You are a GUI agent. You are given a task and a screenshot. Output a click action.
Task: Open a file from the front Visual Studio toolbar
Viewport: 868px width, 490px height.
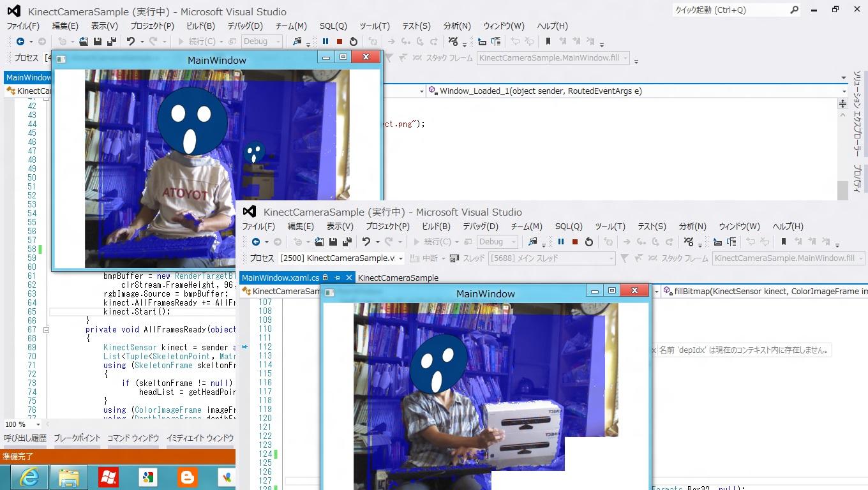pos(319,242)
